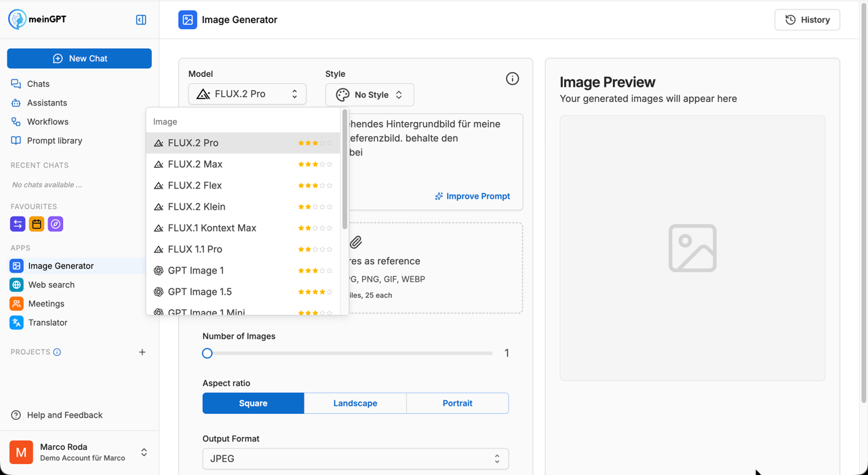This screenshot has width=868, height=475.
Task: Click the palette icon in the Style selector
Action: (x=342, y=95)
